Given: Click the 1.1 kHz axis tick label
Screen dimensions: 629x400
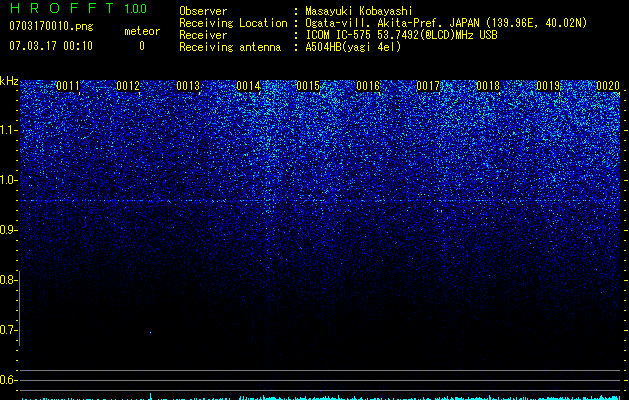Looking at the screenshot, I should tap(8, 130).
